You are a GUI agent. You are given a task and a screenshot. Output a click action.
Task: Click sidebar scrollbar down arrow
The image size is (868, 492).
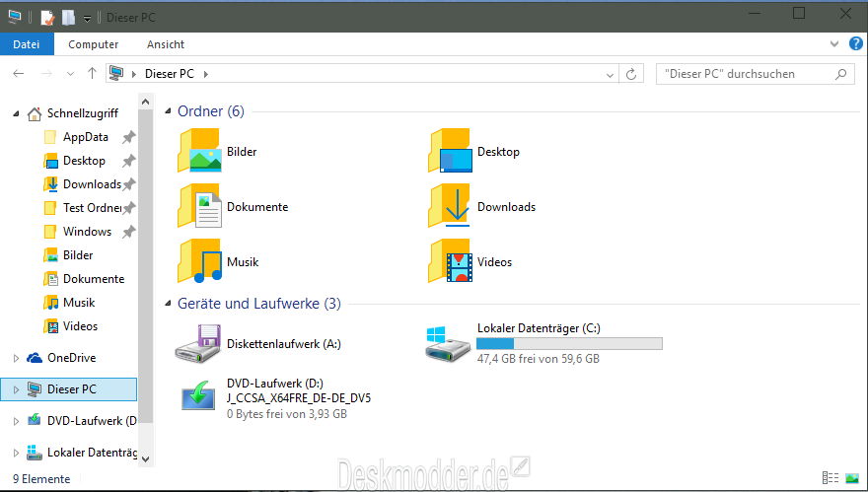145,458
